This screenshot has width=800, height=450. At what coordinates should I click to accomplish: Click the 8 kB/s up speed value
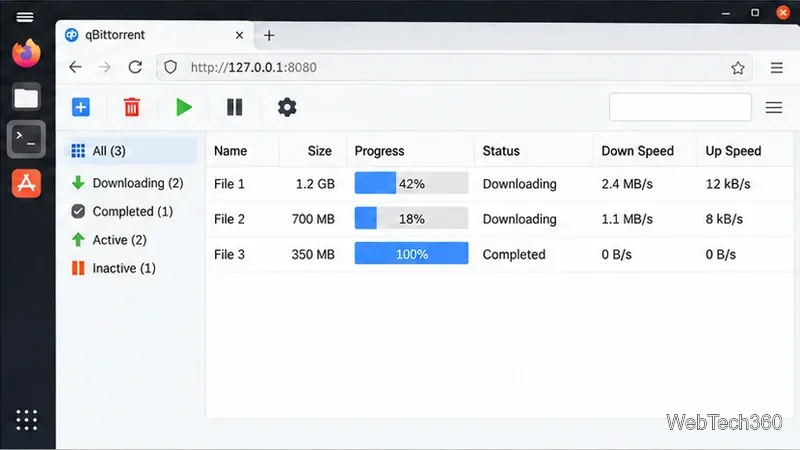[x=724, y=219]
